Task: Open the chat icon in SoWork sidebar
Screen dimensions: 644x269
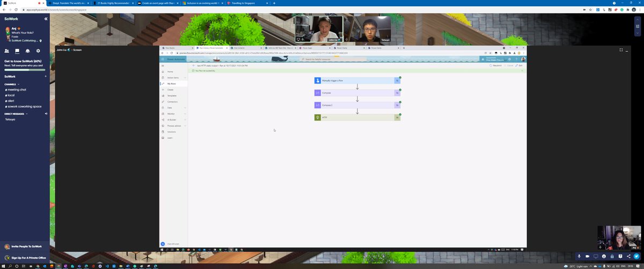Action: coord(17,51)
